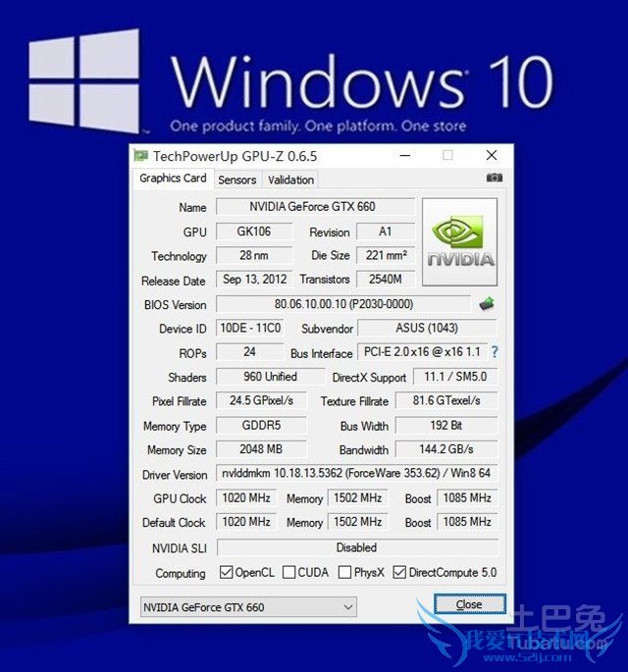
Task: Click the GPU-Z title bar app icon
Action: [141, 156]
